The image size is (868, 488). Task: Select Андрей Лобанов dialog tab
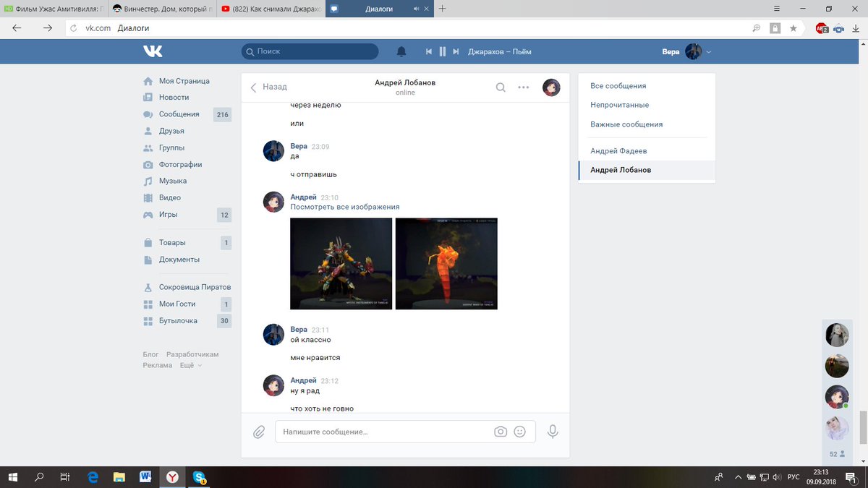647,170
